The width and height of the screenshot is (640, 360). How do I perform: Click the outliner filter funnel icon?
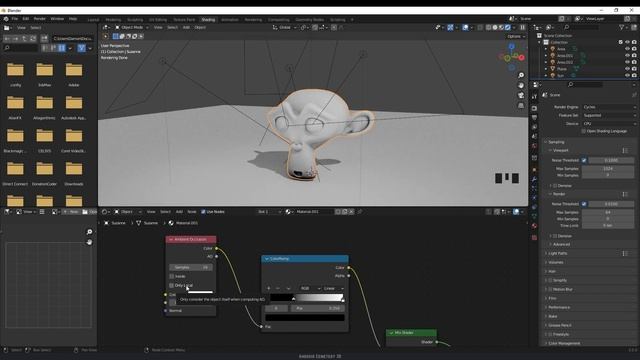tap(622, 27)
